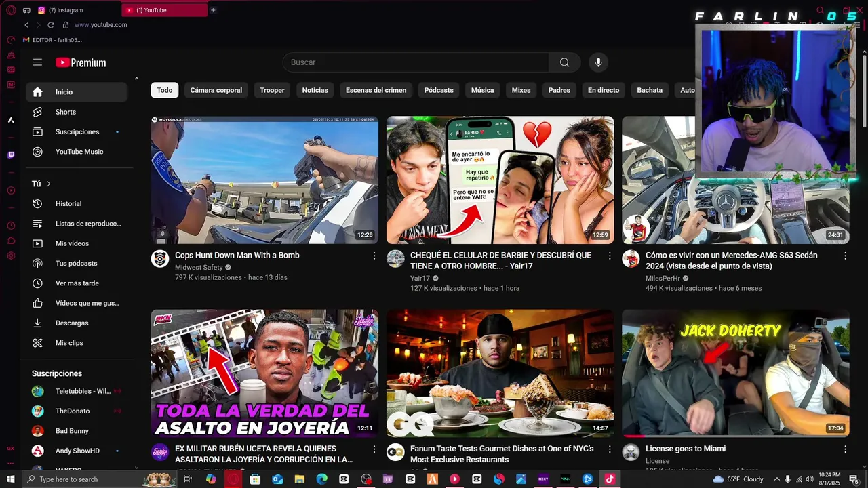
Task: Open Listas de reproducción in the sidebar
Action: [77, 224]
